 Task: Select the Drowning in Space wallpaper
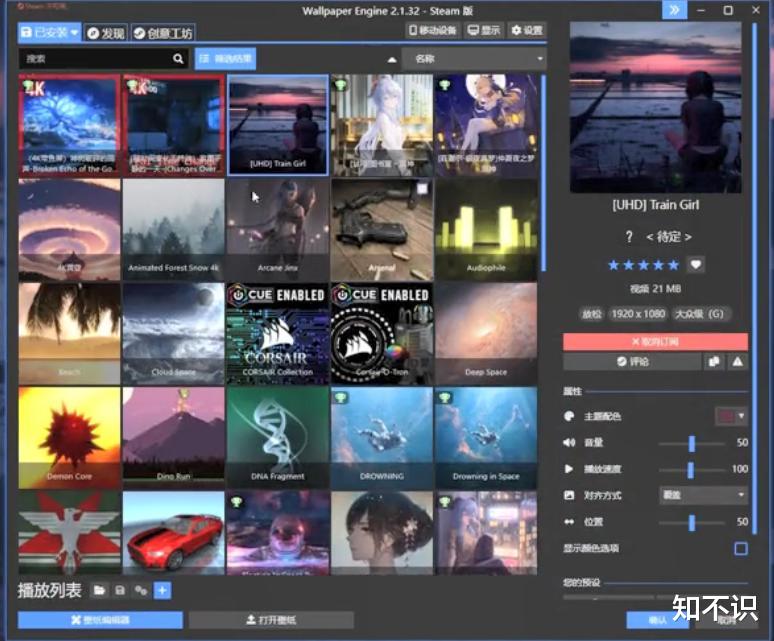(x=486, y=438)
